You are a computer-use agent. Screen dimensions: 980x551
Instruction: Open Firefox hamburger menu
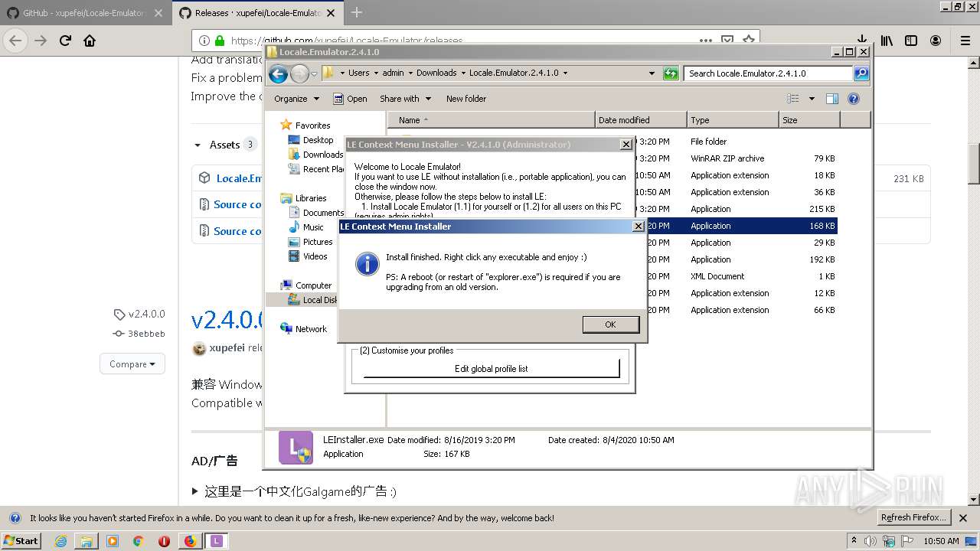tap(965, 41)
